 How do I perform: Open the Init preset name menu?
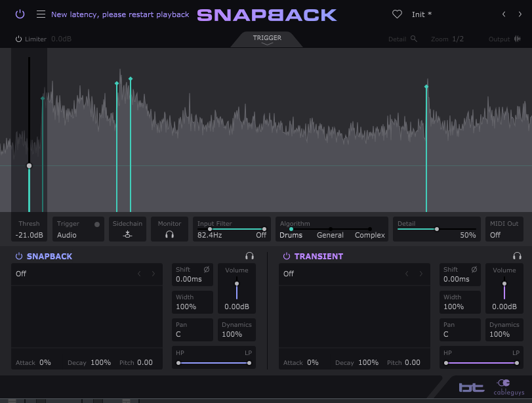point(422,14)
